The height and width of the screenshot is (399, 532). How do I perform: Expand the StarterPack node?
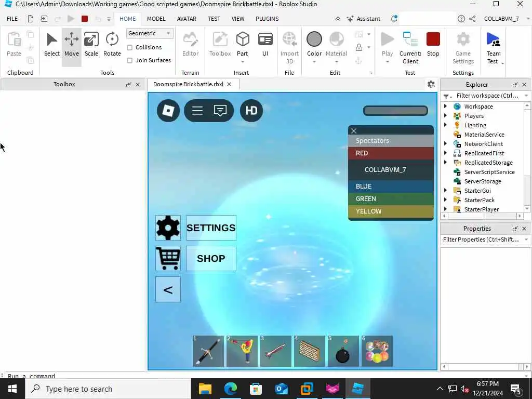(x=445, y=200)
